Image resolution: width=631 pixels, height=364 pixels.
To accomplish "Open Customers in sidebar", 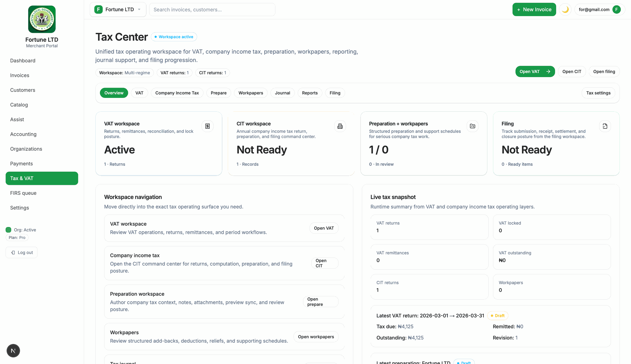I will [x=42, y=90].
